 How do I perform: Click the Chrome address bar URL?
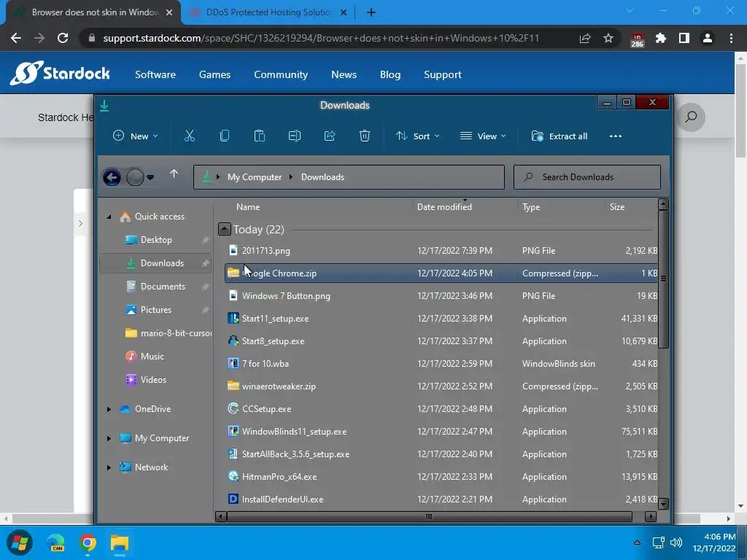(x=321, y=38)
